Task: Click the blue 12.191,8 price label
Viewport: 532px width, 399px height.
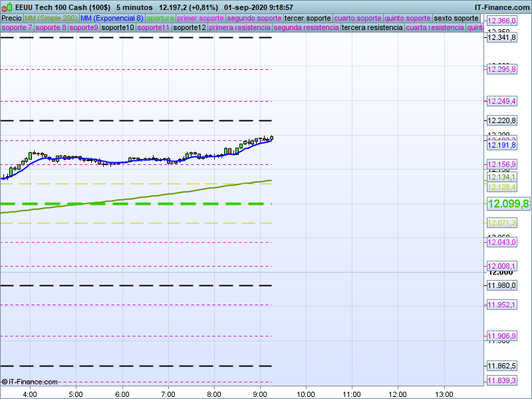Action: 502,145
